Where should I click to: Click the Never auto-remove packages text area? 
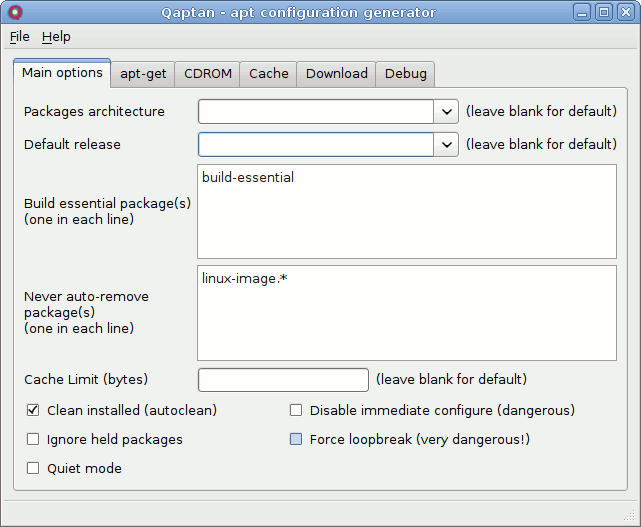pos(407,313)
